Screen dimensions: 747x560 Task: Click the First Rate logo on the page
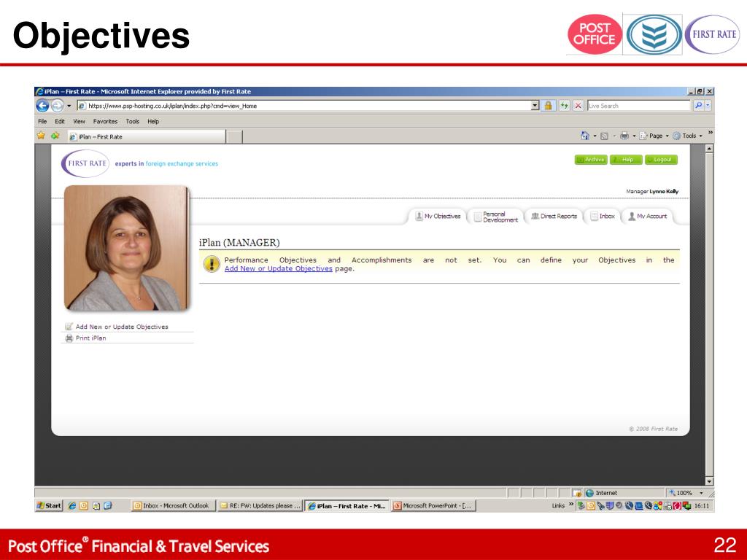click(86, 163)
